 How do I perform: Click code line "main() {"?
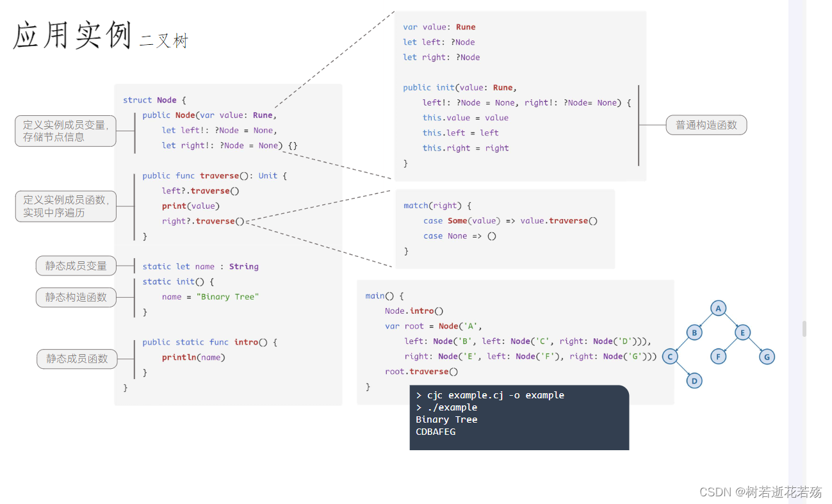tap(385, 296)
